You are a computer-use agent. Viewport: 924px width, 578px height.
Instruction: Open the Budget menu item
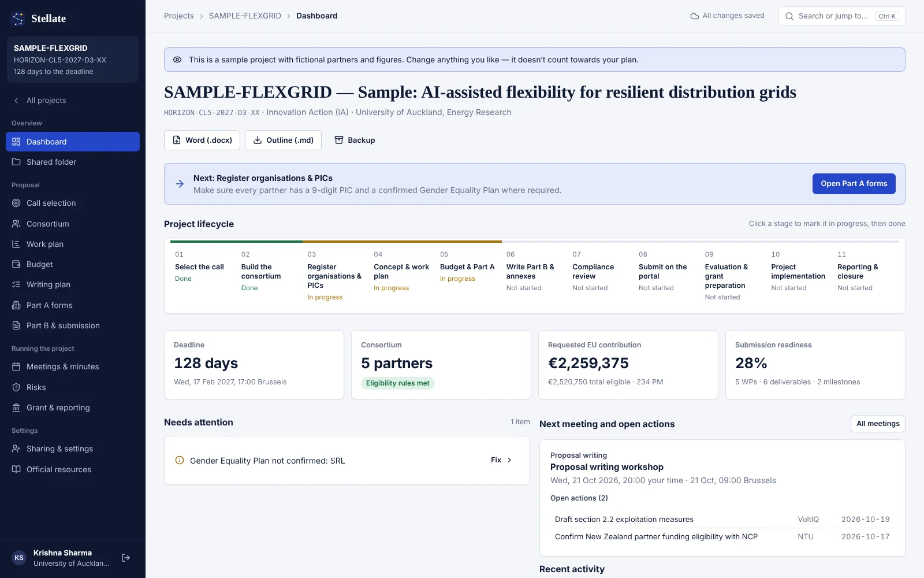pyautogui.click(x=73, y=264)
